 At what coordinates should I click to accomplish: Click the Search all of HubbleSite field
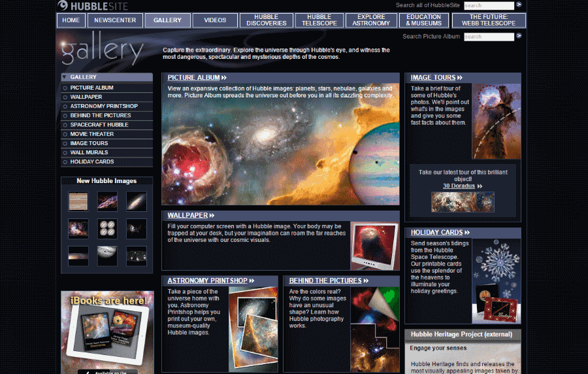(489, 6)
